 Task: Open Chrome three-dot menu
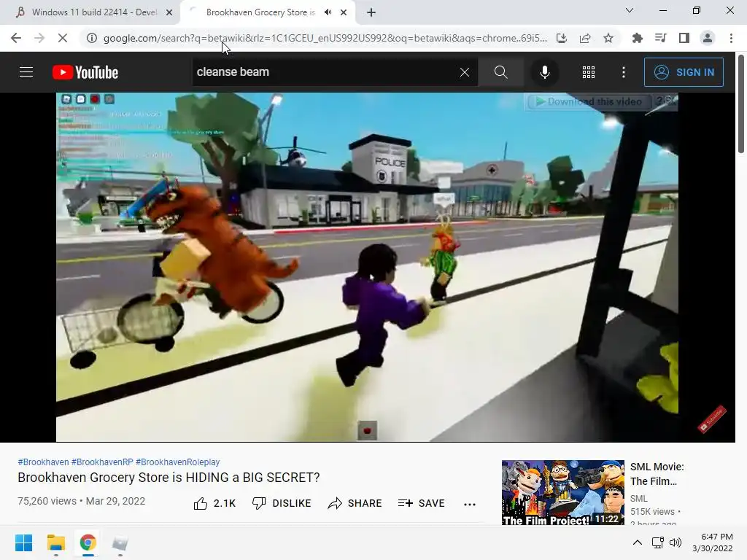point(731,38)
